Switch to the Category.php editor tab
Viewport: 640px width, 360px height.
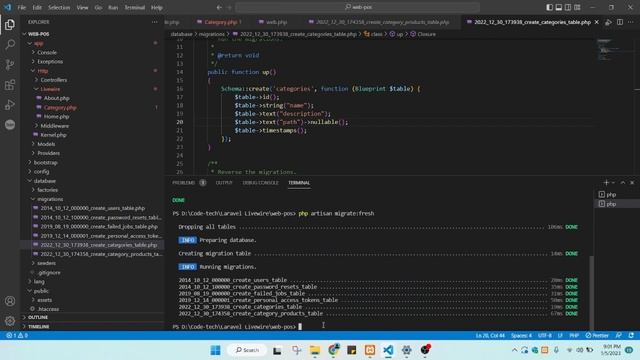pyautogui.click(x=219, y=22)
